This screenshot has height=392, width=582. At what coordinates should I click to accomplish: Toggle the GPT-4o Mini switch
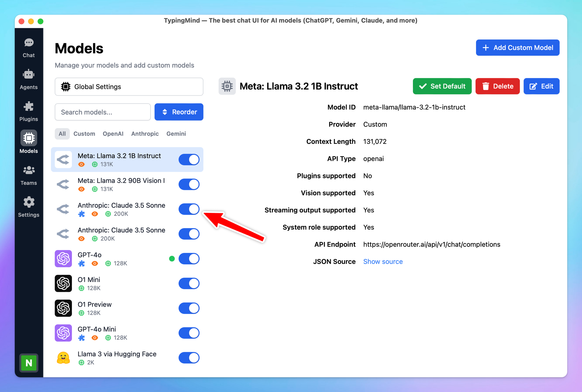(x=189, y=333)
